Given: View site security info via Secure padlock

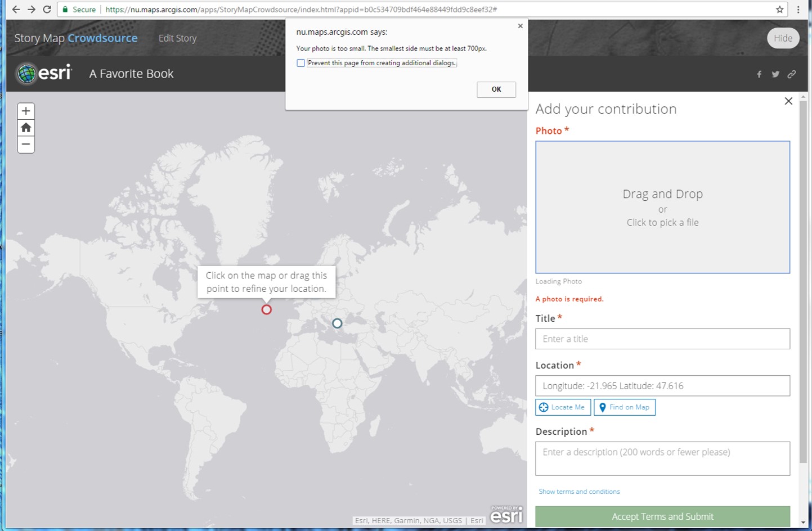Looking at the screenshot, I should [x=79, y=10].
